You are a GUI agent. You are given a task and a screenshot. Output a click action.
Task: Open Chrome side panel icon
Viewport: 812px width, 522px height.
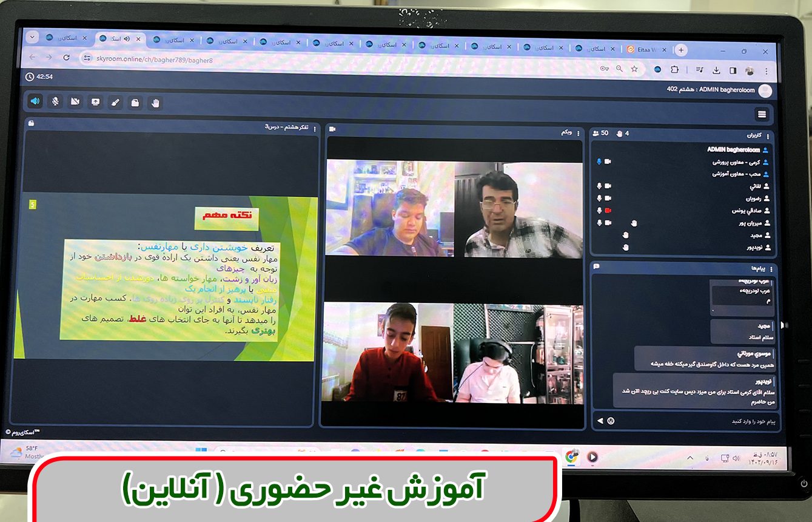[733, 70]
